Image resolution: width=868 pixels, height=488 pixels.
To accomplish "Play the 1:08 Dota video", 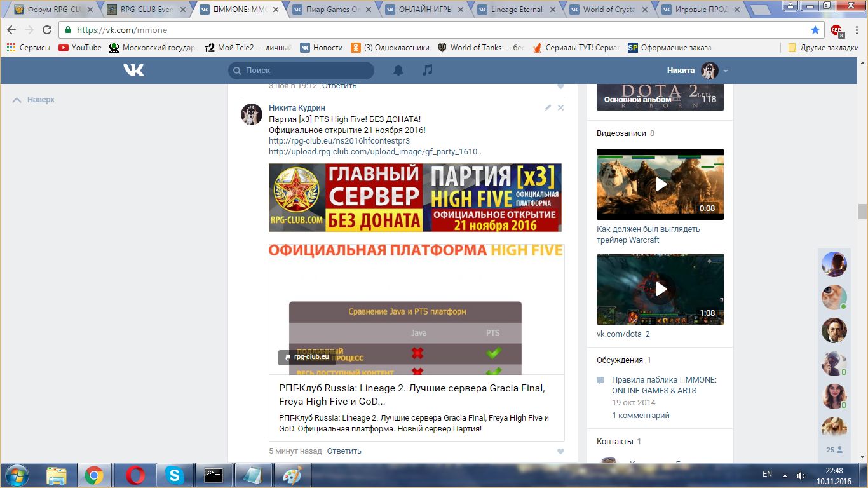I will coord(660,289).
